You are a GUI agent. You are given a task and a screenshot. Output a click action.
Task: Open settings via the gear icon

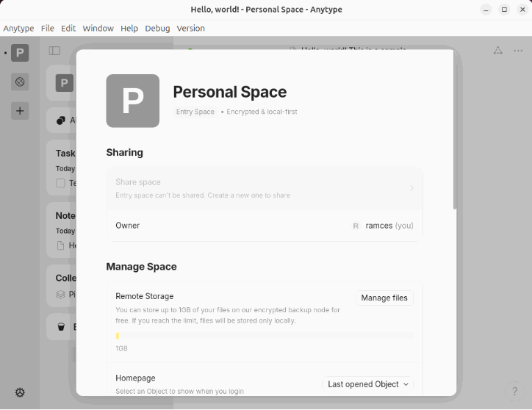pos(20,392)
